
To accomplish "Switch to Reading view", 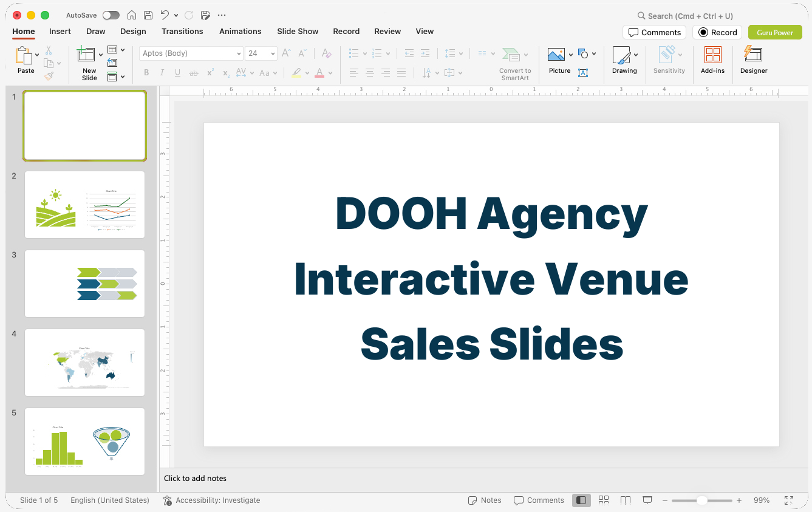I will pyautogui.click(x=626, y=500).
